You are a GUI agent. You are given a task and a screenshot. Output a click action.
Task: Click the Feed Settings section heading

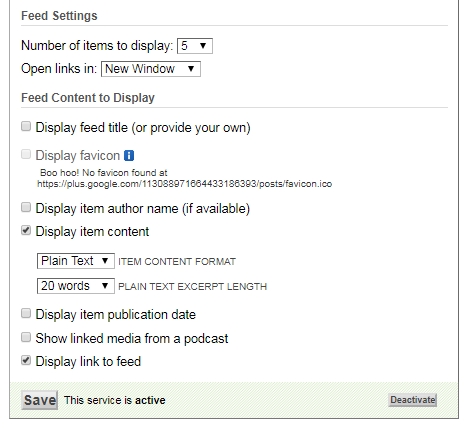pyautogui.click(x=59, y=16)
